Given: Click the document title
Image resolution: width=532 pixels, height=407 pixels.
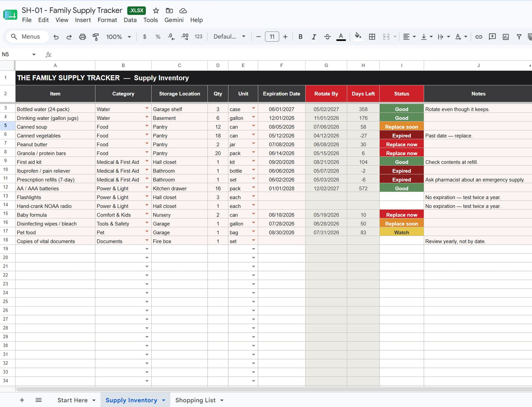Looking at the screenshot, I should pyautogui.click(x=72, y=11).
